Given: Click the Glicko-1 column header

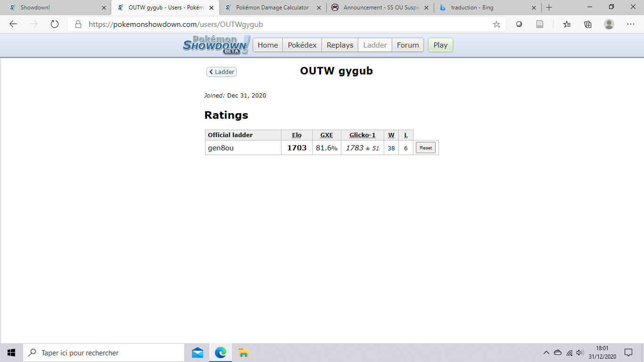Looking at the screenshot, I should tap(363, 135).
